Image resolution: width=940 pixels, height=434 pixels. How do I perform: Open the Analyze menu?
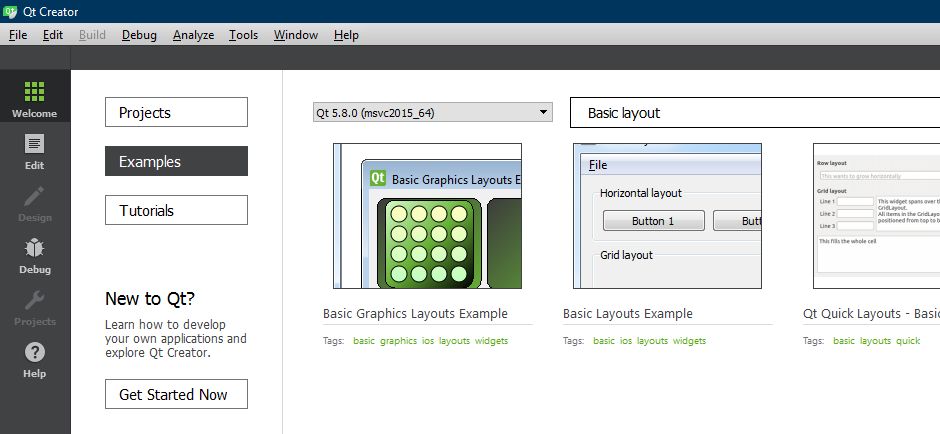click(193, 35)
